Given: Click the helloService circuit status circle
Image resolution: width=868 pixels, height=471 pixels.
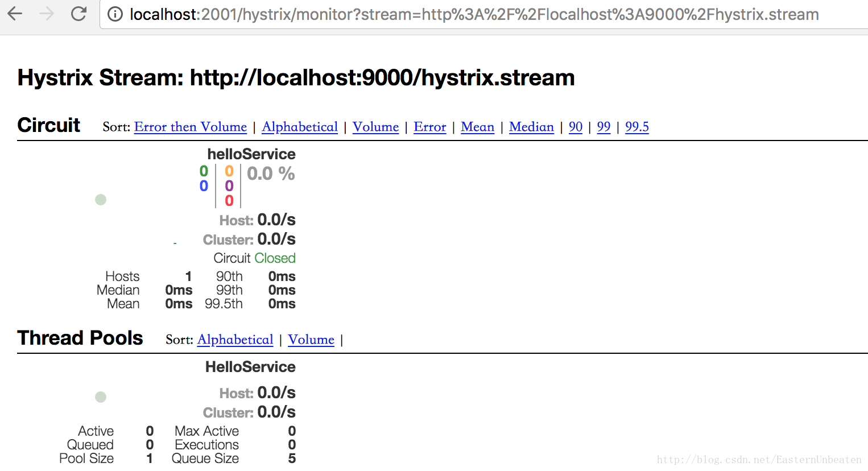Looking at the screenshot, I should (x=101, y=200).
